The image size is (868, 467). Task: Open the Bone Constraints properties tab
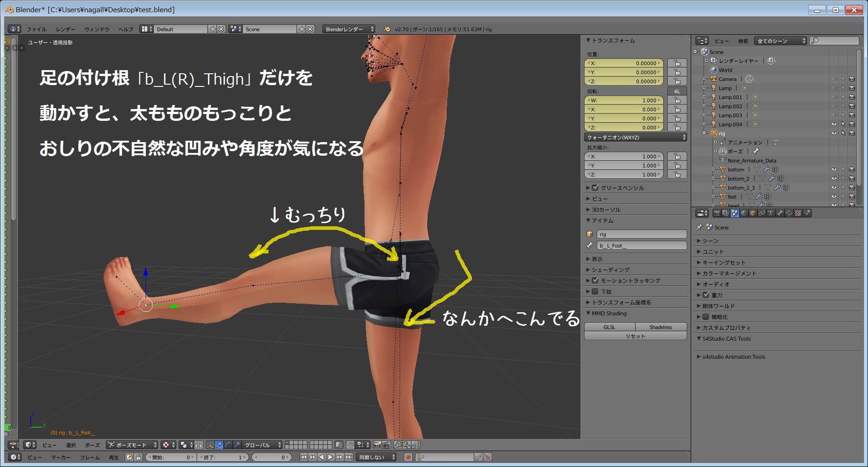[789, 213]
